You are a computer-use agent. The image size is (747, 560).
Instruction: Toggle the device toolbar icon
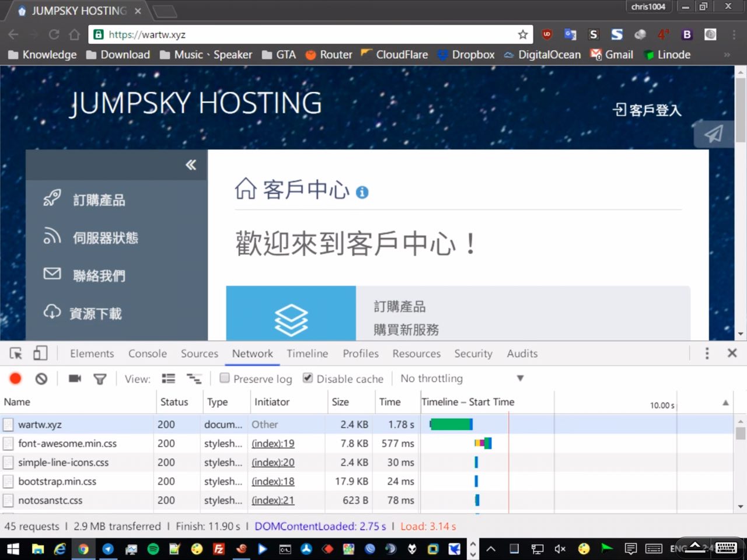(40, 353)
